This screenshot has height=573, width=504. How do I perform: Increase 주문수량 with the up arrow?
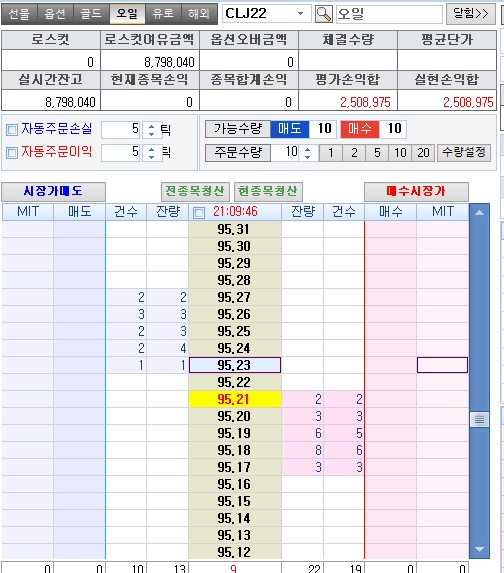307,149
